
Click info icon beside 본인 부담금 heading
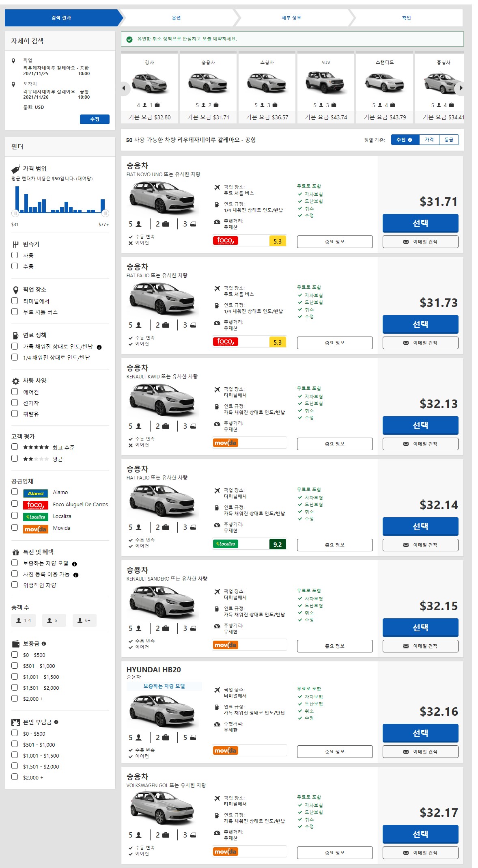coord(56,722)
